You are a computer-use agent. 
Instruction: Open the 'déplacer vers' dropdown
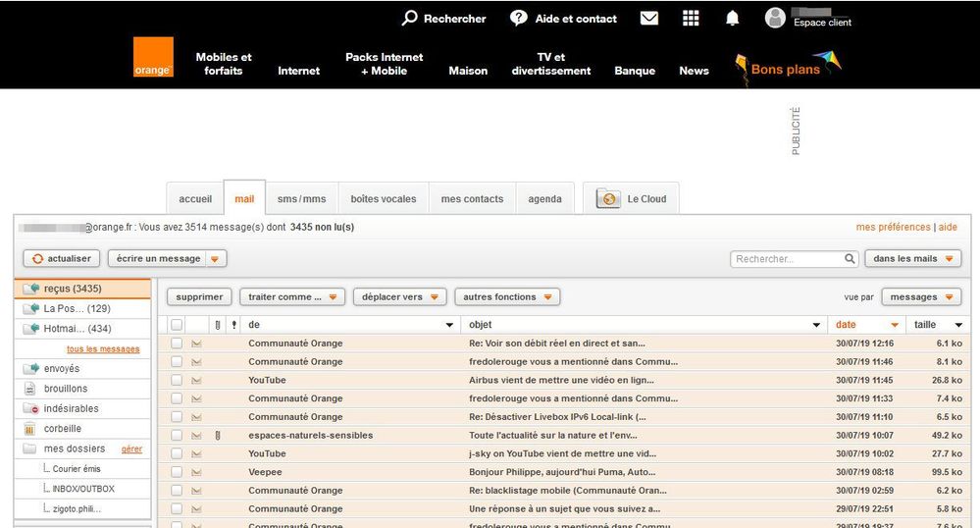pos(399,296)
